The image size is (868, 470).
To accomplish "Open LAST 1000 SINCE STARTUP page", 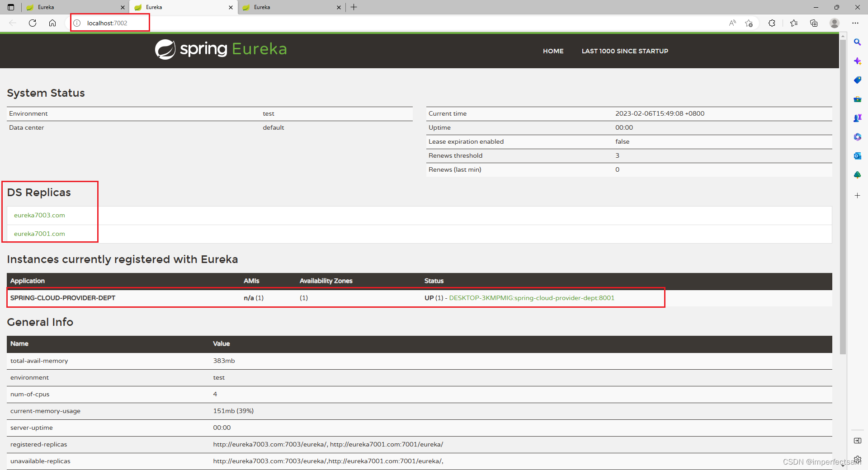I will [x=625, y=51].
